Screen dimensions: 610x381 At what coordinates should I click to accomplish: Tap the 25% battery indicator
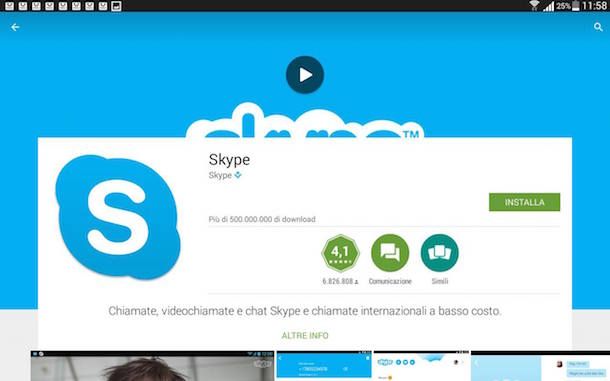568,6
